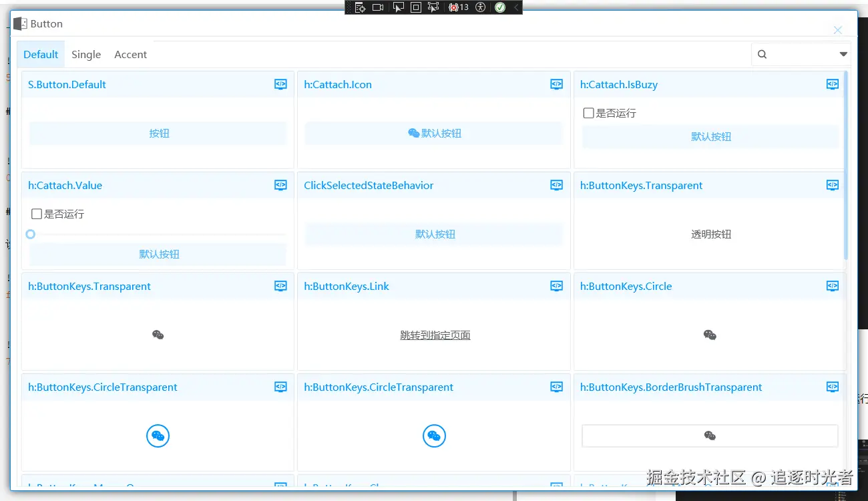The image size is (868, 501).
Task: Click WeChat button in BorderBrushTransparent card
Action: pyautogui.click(x=710, y=436)
